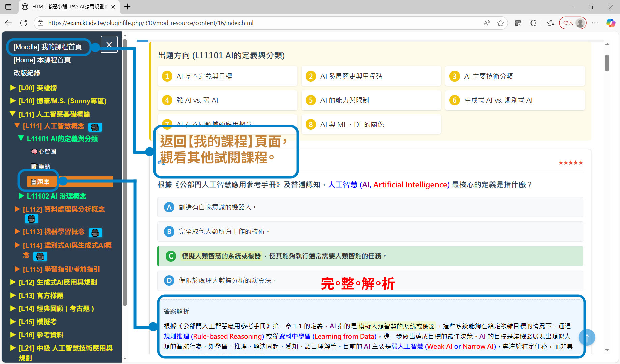
Task: Add page to favorites with star icon
Action: click(500, 23)
